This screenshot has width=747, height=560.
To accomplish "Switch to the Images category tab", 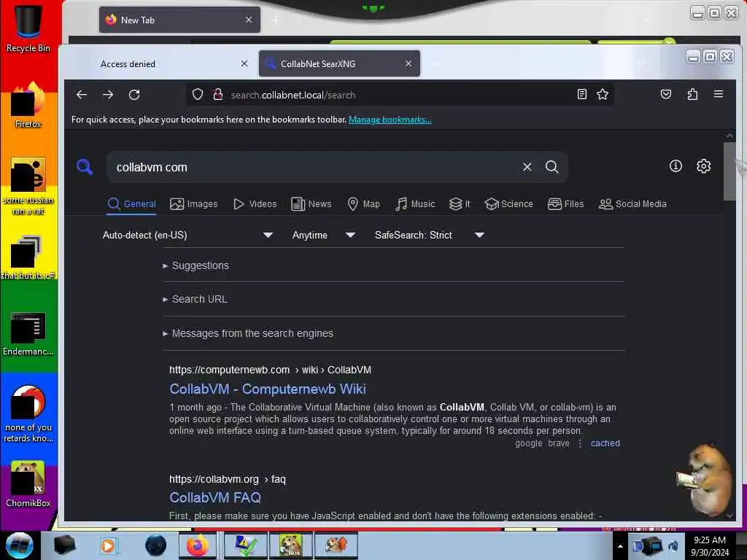I will tap(194, 204).
